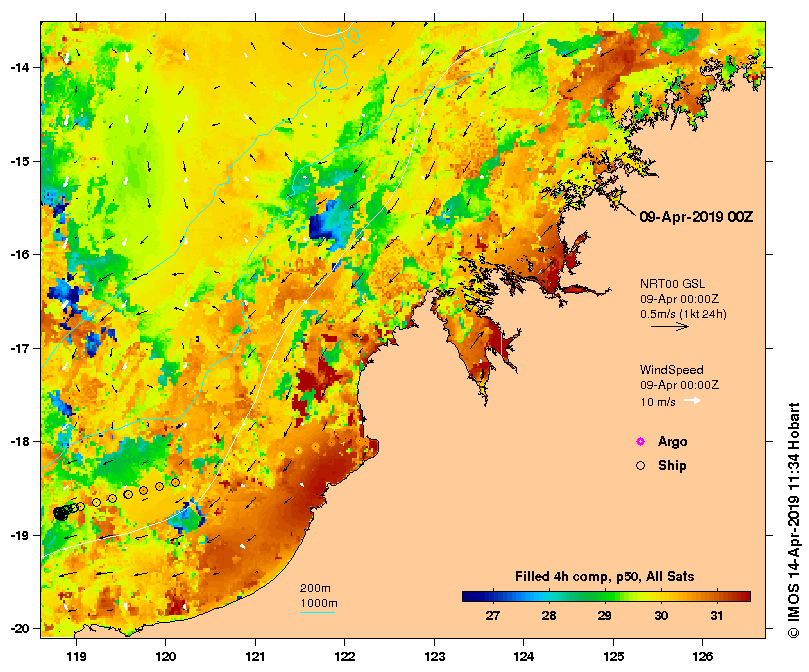Click the longitude label 126
Viewport: 809px width, 672px height.
click(x=703, y=657)
